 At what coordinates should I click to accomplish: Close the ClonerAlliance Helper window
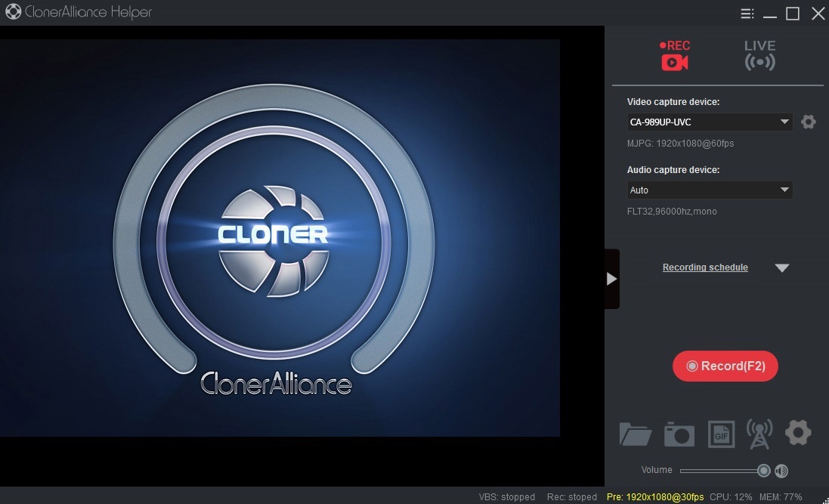pyautogui.click(x=818, y=13)
